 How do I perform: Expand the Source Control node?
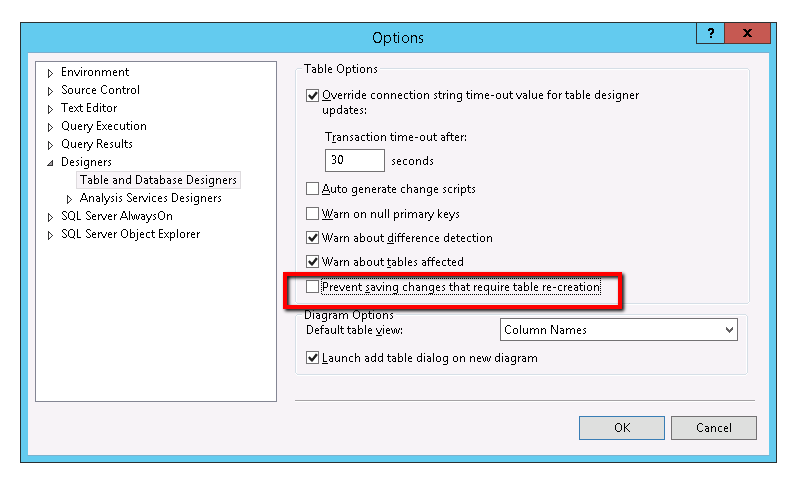click(50, 91)
